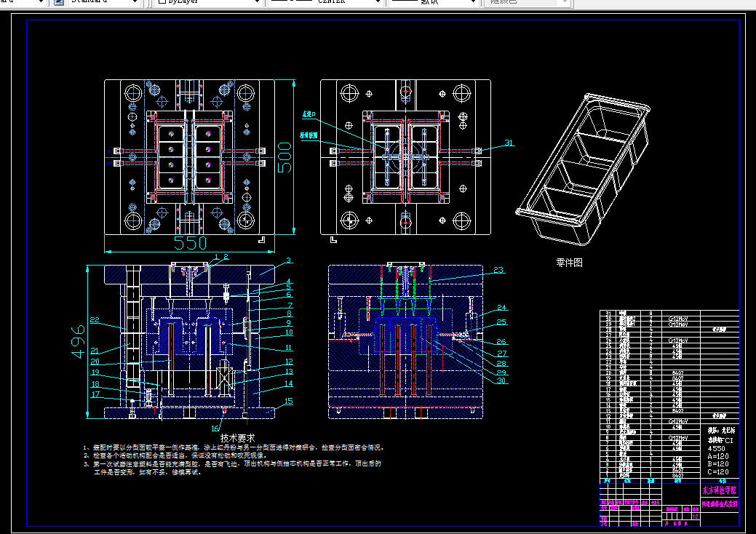The image size is (756, 534).
Task: Select the A=120 plate note
Action: 718,456
